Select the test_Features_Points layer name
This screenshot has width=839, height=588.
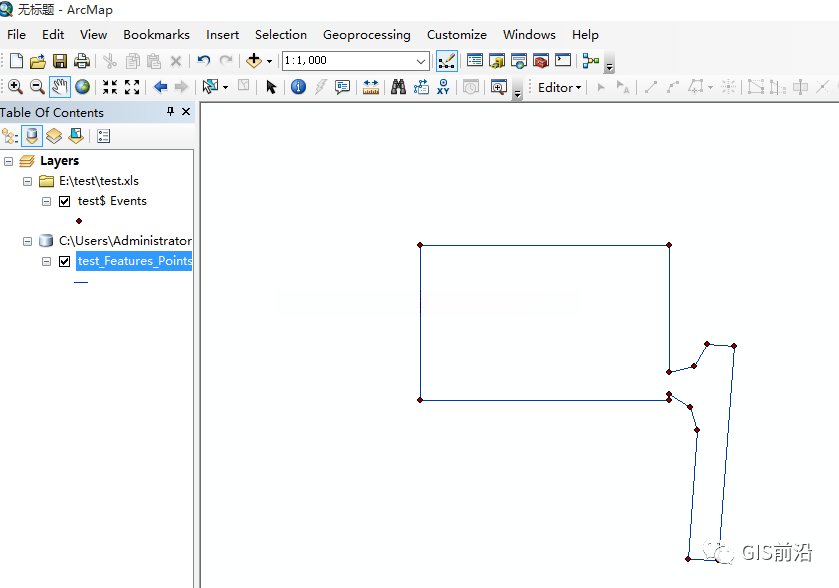[x=134, y=261]
